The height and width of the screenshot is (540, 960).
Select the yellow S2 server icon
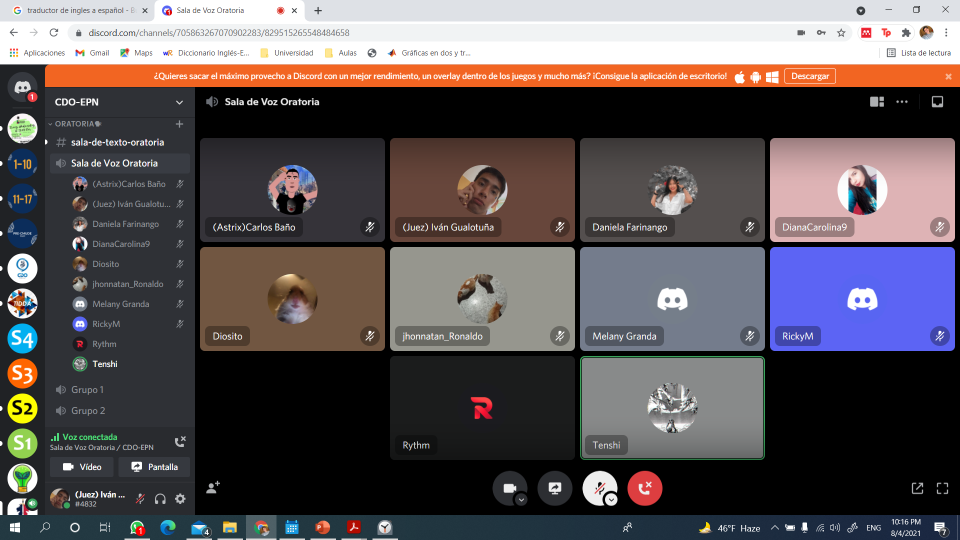pos(23,408)
